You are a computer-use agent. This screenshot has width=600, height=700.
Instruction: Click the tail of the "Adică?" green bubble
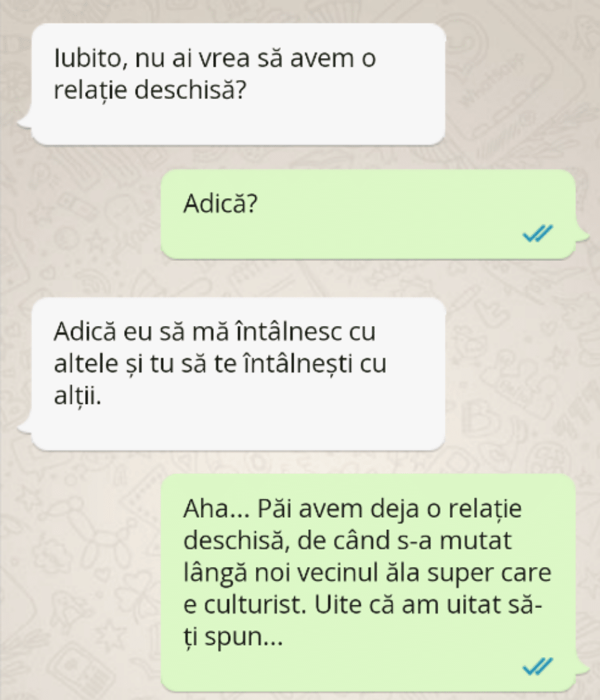[581, 235]
